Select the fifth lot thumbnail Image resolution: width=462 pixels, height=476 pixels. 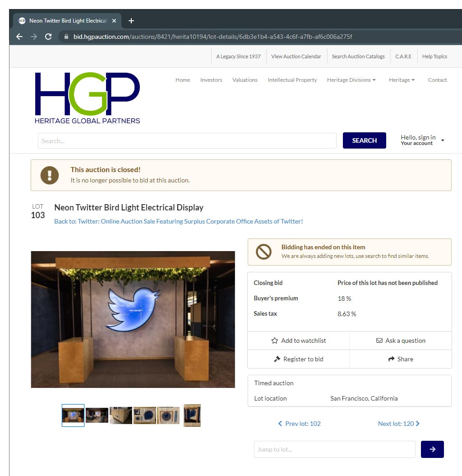168,415
